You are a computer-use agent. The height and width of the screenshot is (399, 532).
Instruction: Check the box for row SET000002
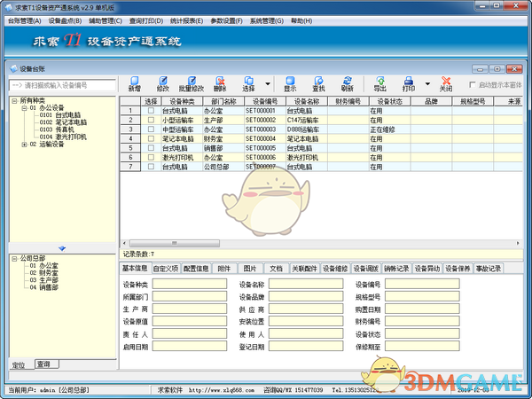(x=151, y=120)
